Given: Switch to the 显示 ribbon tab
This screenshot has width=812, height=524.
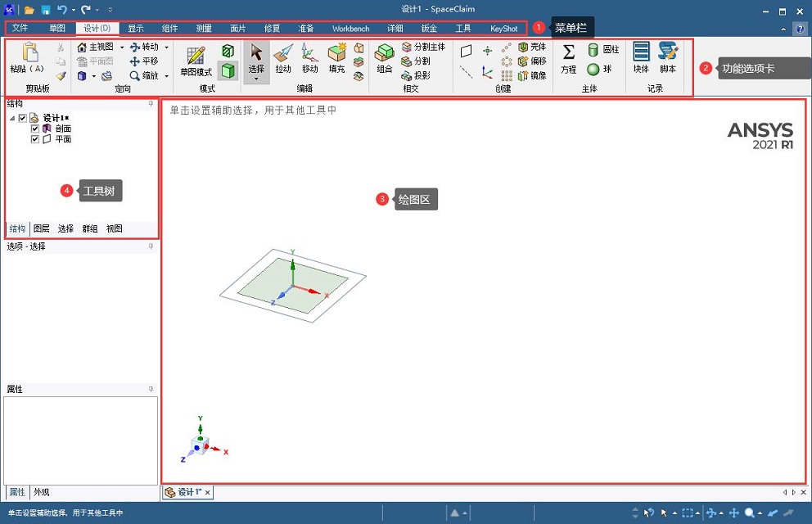Looking at the screenshot, I should click(x=136, y=27).
